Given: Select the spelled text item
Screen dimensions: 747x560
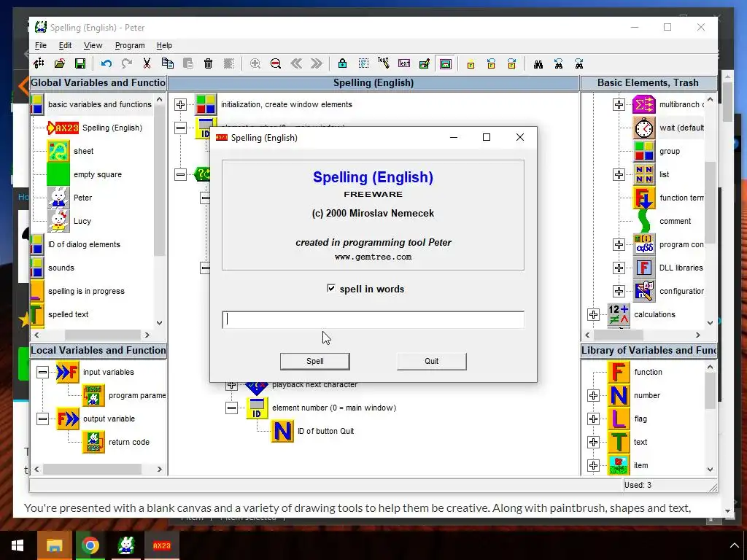Looking at the screenshot, I should 68,314.
